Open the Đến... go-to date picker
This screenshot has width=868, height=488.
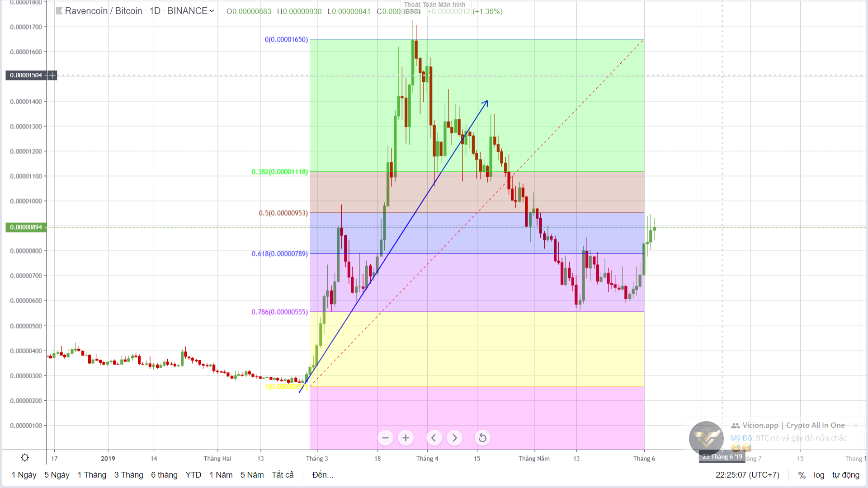tap(323, 475)
